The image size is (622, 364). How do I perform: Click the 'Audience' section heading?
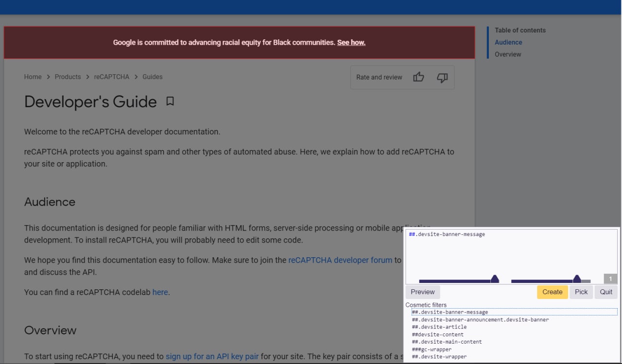click(x=50, y=202)
